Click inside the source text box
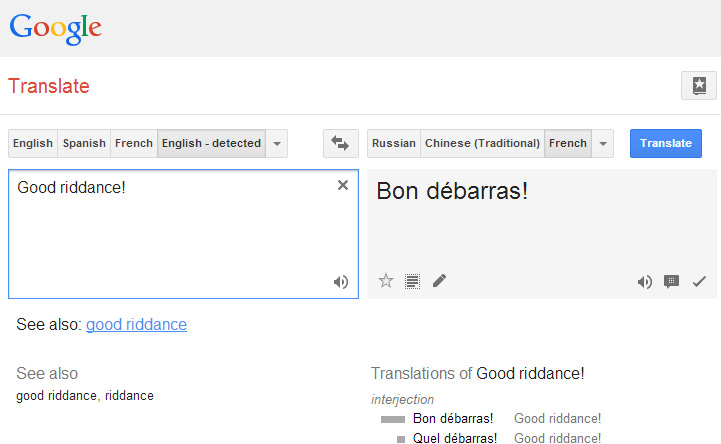 tap(183, 234)
